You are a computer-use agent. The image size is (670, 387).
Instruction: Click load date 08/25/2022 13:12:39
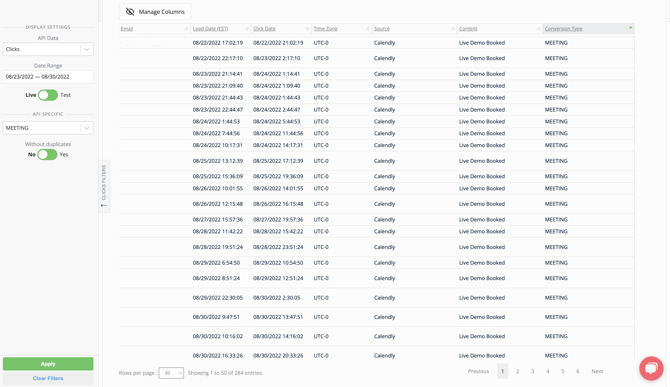coord(217,161)
